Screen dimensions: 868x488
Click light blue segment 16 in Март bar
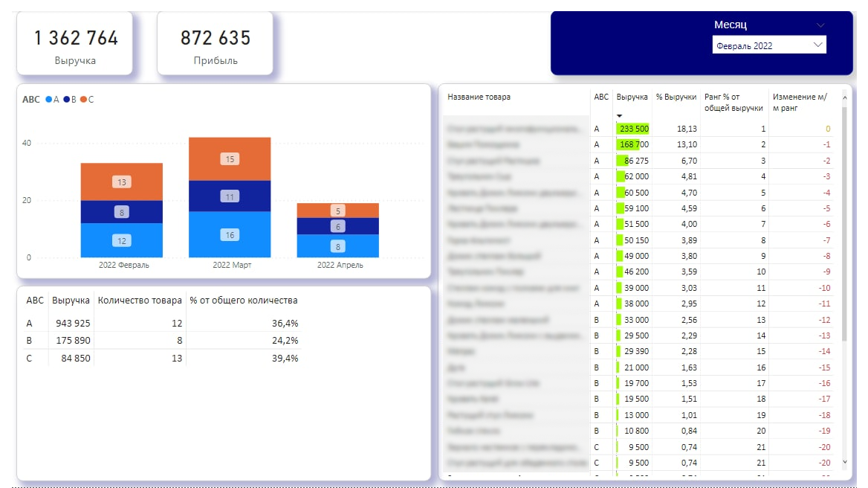click(x=230, y=235)
